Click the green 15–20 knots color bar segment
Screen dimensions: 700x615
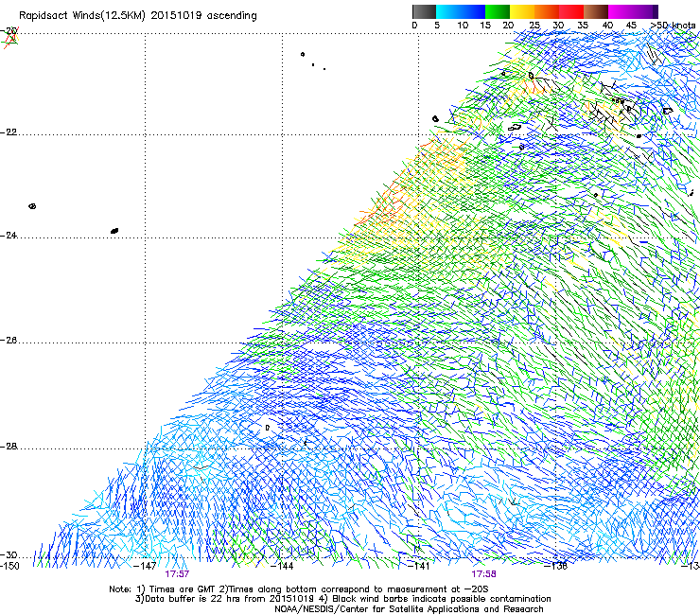[498, 11]
